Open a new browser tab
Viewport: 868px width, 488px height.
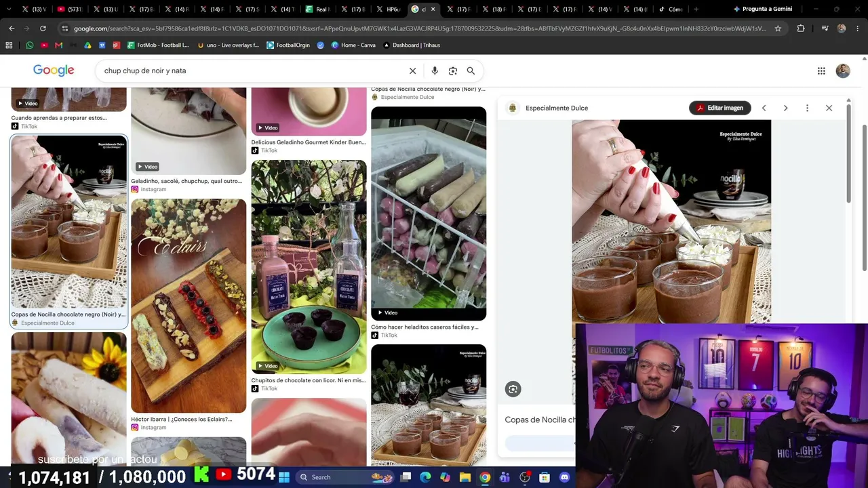click(x=696, y=9)
